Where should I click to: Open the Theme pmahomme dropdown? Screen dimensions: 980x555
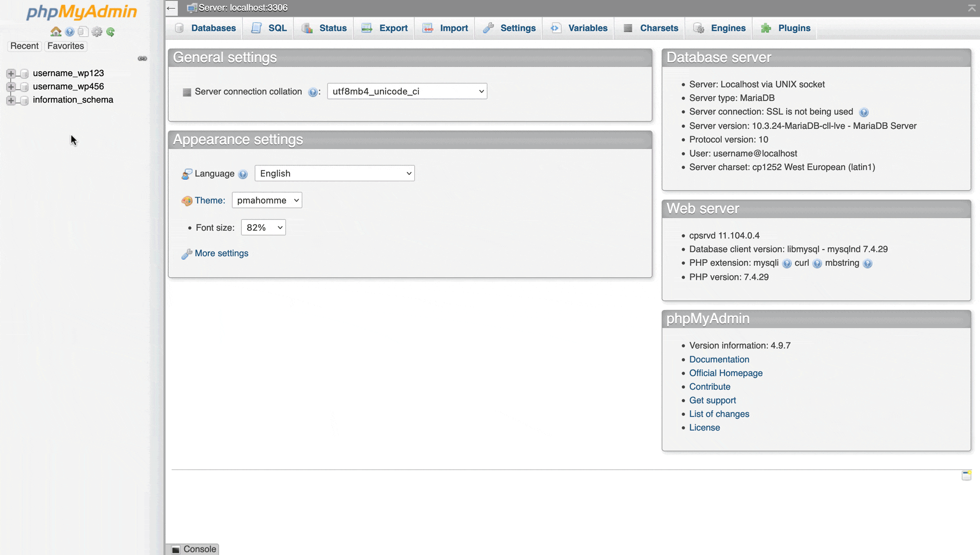click(267, 200)
